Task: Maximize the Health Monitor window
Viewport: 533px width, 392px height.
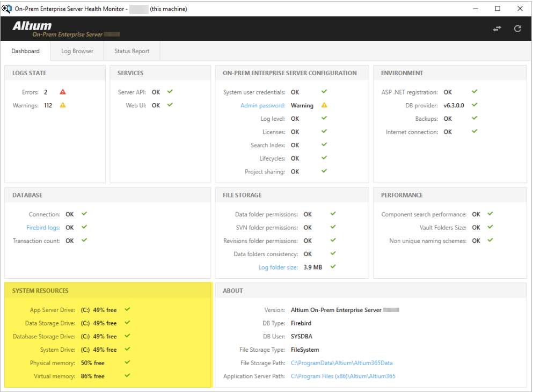Action: 498,9
